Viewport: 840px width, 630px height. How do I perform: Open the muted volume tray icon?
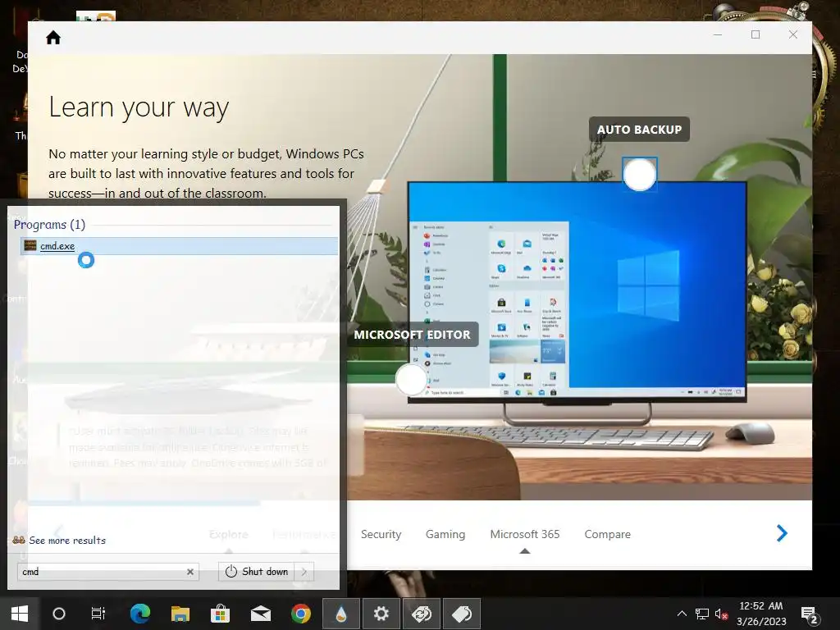coord(721,614)
